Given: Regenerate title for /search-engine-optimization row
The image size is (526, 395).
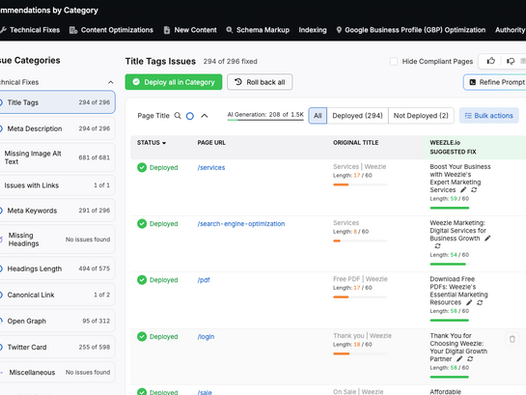Looking at the screenshot, I should [437, 246].
